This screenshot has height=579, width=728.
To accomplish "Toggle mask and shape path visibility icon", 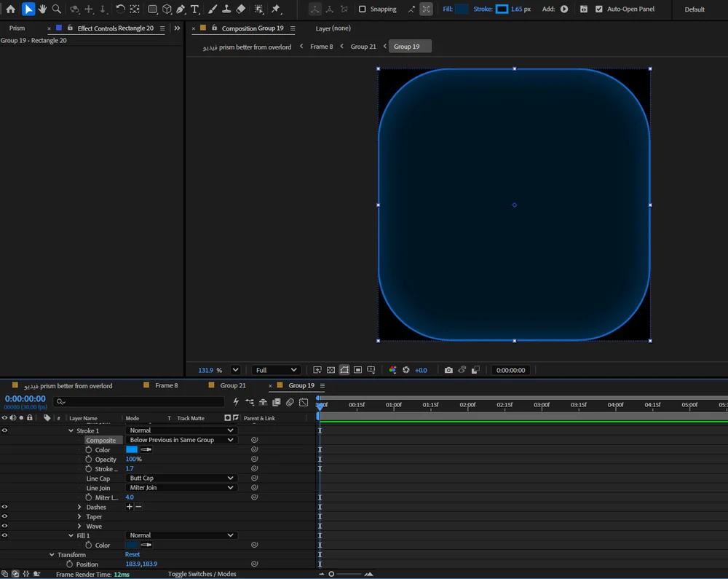I will [x=344, y=370].
